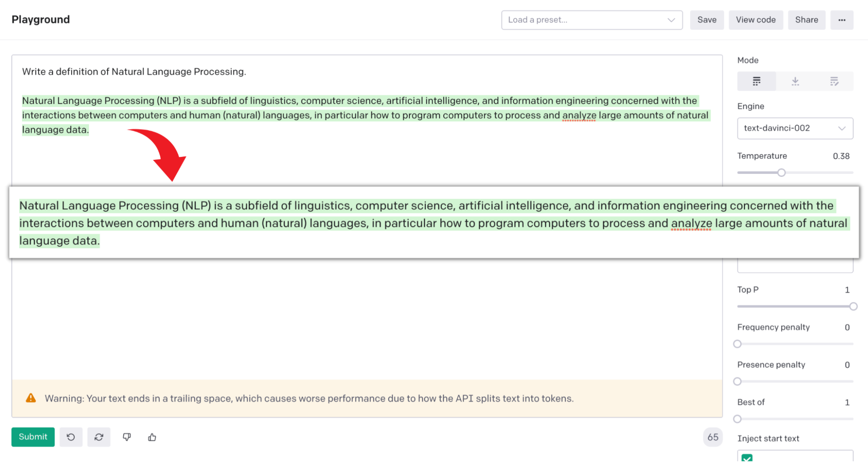Click the View code button
868x464 pixels.
[756, 20]
